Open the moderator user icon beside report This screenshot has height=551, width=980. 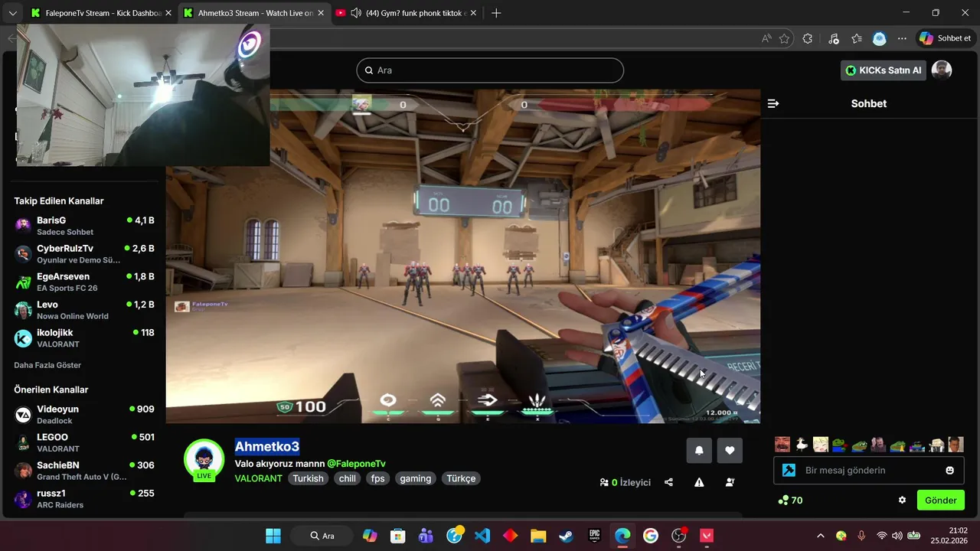(x=730, y=482)
